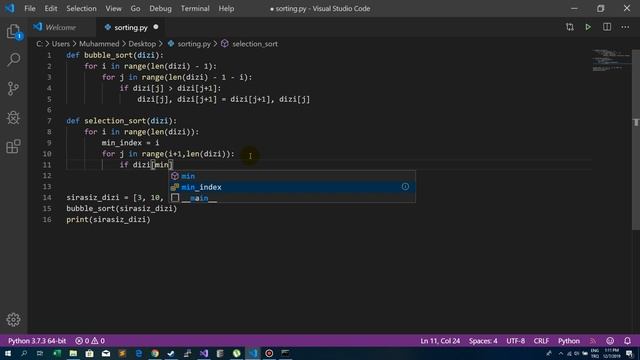Open the Extensions view in activity bar
This screenshot has height=360, width=640.
13,146
